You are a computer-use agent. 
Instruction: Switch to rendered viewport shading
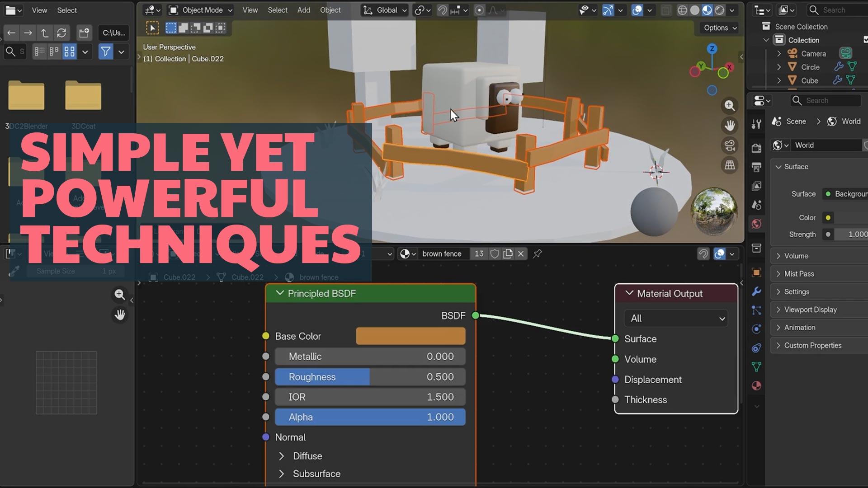pyautogui.click(x=719, y=10)
